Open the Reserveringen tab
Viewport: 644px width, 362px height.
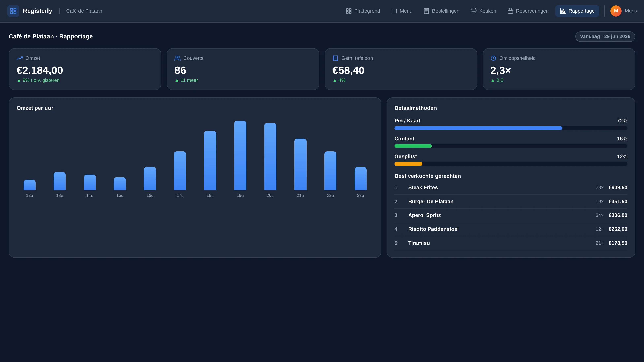(528, 11)
